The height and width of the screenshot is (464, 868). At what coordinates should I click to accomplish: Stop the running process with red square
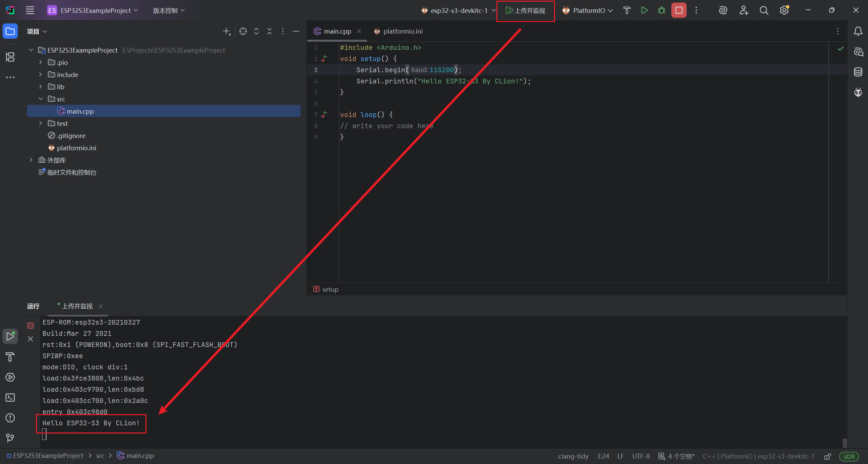coord(679,11)
